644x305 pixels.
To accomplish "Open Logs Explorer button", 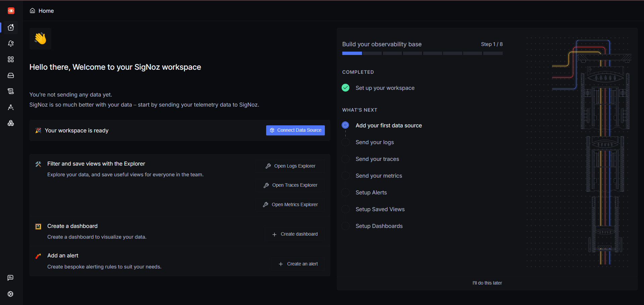I will [x=290, y=166].
